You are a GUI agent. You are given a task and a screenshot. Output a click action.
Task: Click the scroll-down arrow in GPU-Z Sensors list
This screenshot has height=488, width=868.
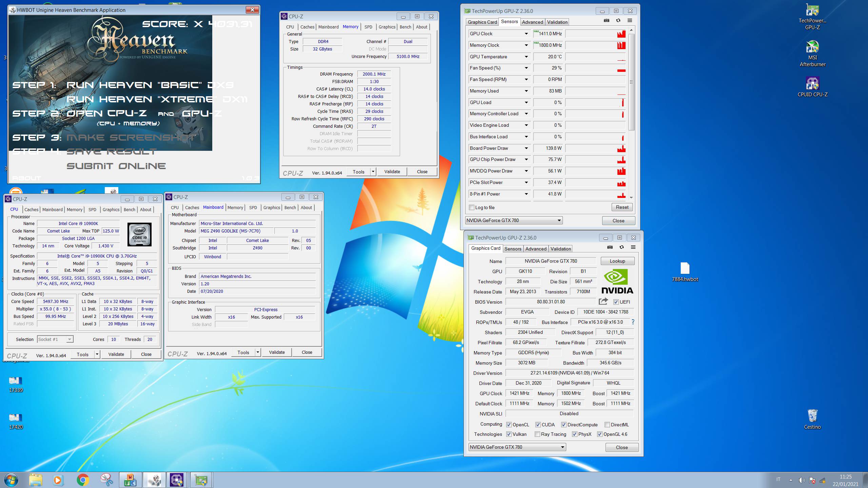631,197
